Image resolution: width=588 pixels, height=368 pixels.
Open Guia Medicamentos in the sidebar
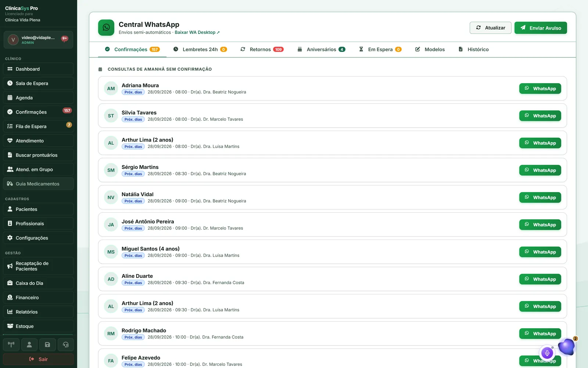(38, 184)
